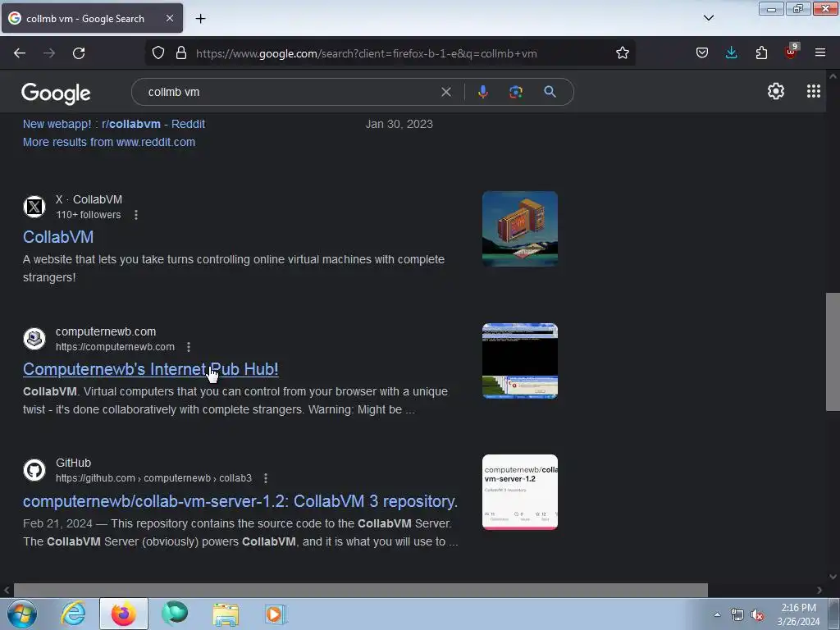The width and height of the screenshot is (840, 630).
Task: Click the vertical scrollbar thumb
Action: pyautogui.click(x=833, y=351)
